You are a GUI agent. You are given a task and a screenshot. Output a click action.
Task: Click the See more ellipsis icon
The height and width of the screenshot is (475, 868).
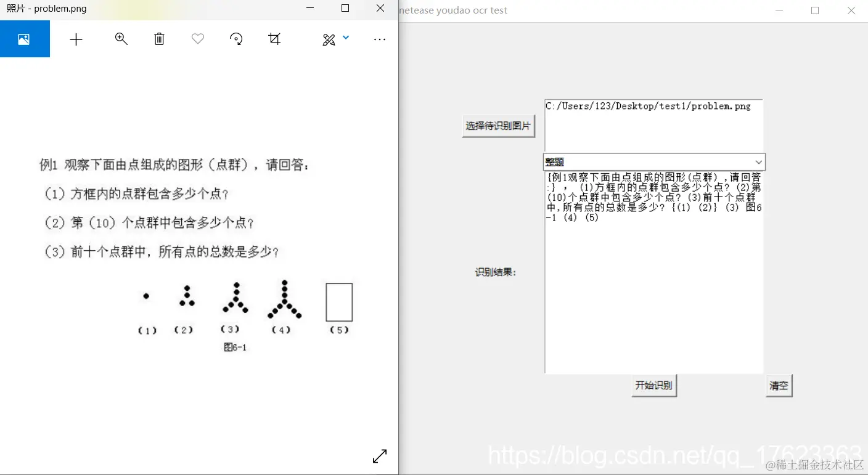379,39
